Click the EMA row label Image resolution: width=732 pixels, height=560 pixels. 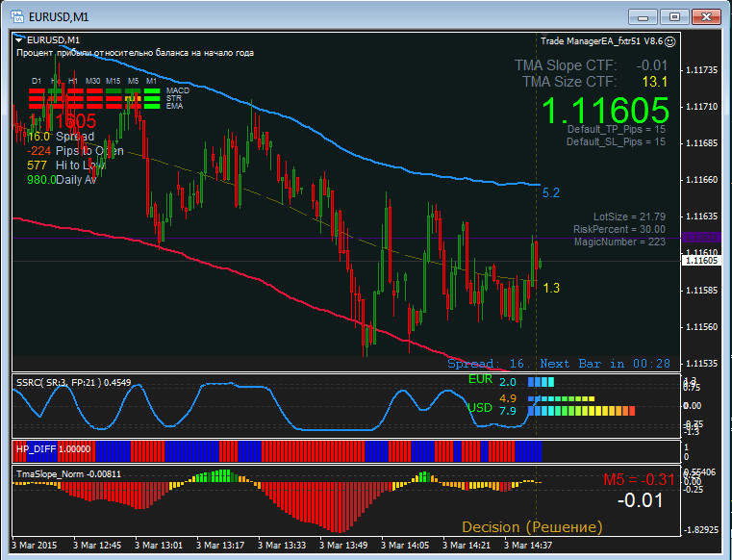[175, 106]
